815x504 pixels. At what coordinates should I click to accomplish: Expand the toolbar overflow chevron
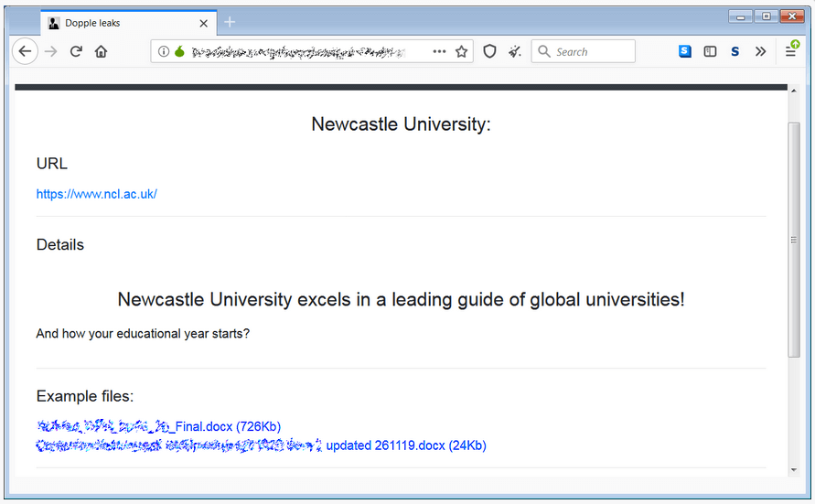pos(760,52)
